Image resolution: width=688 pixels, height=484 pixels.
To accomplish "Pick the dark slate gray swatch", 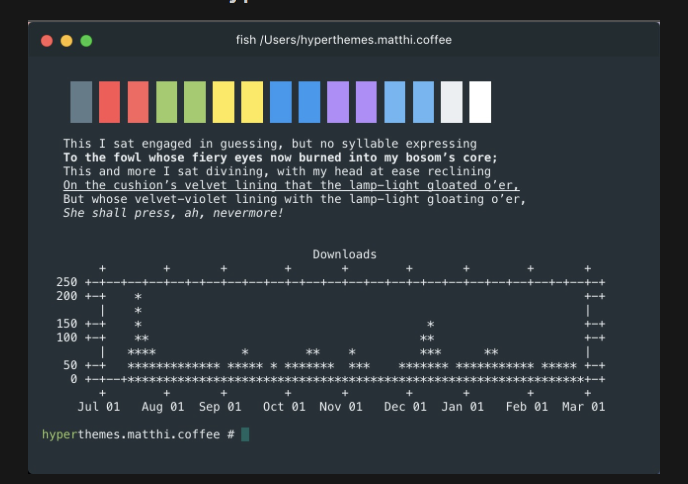I will click(x=81, y=102).
